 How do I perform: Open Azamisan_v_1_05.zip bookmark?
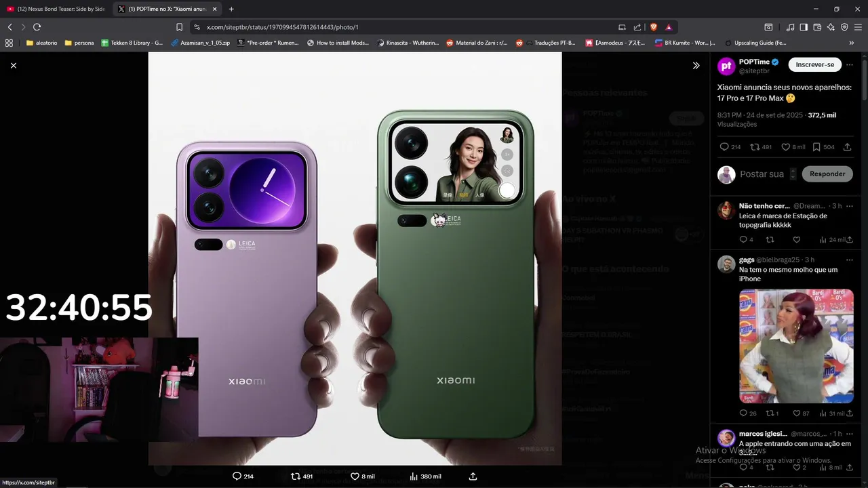201,43
